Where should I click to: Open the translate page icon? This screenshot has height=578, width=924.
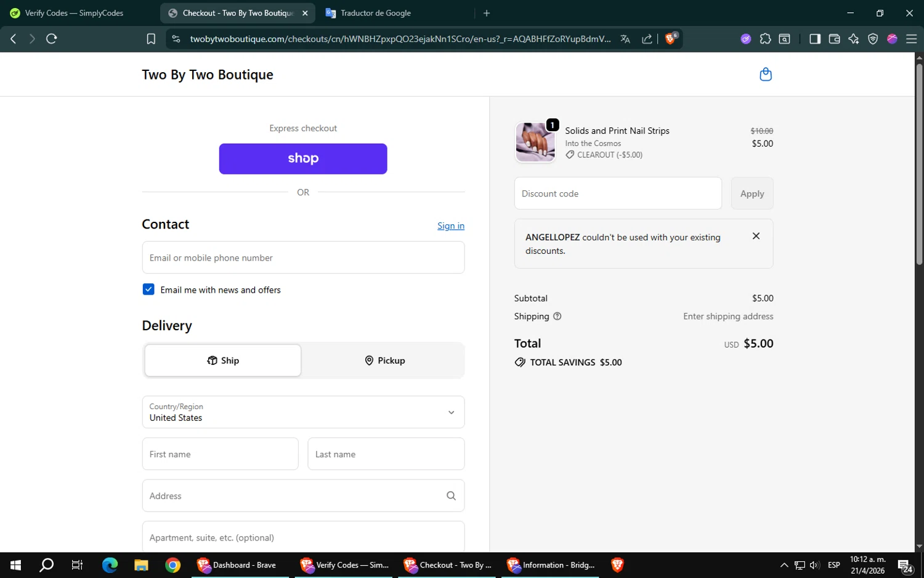[x=625, y=39]
